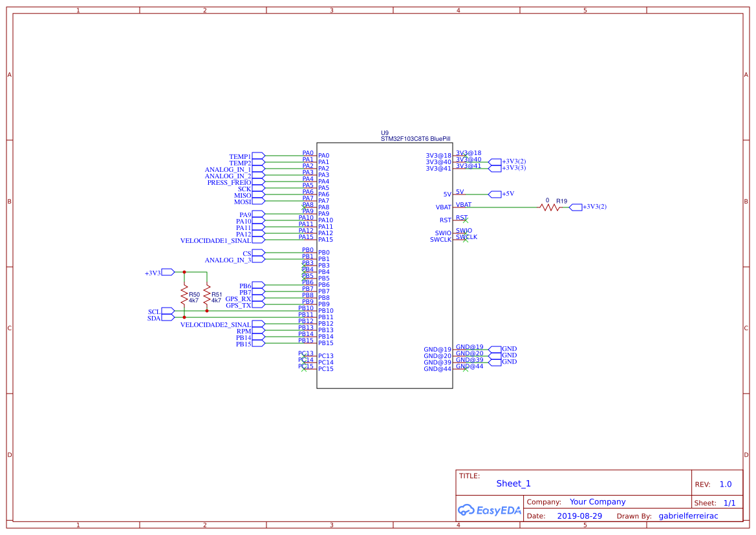756x535 pixels.
Task: Select the no-connect mark on GND@44 pin
Action: coord(465,369)
